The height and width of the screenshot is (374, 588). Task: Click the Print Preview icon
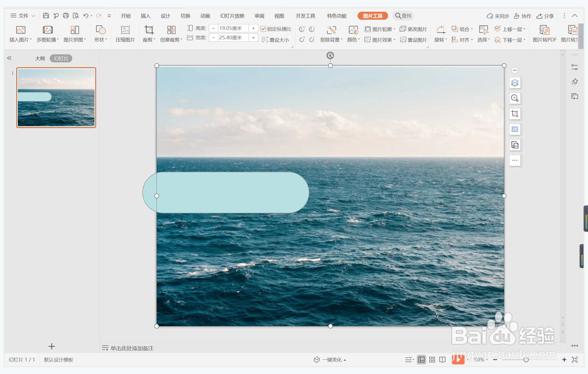[x=76, y=16]
